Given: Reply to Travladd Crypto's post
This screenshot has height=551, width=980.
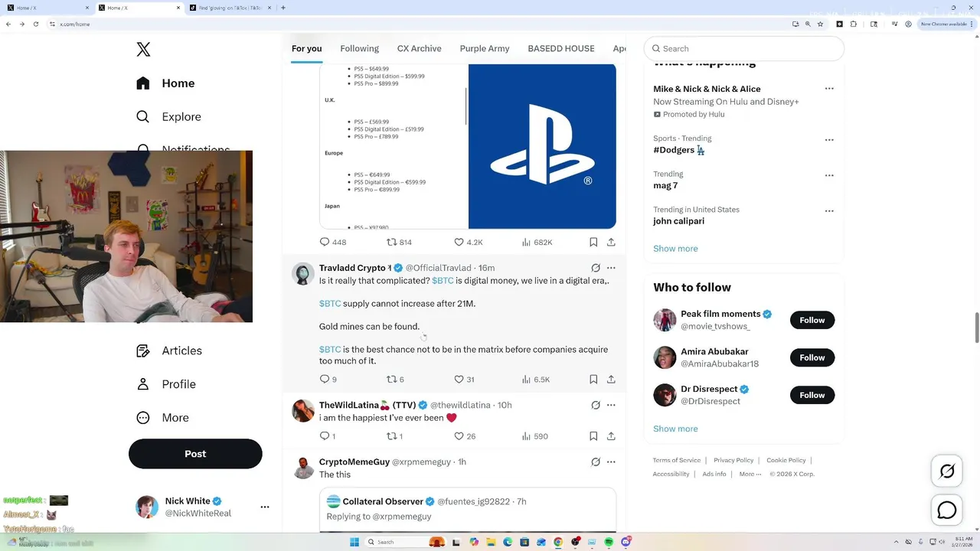Looking at the screenshot, I should pos(328,379).
